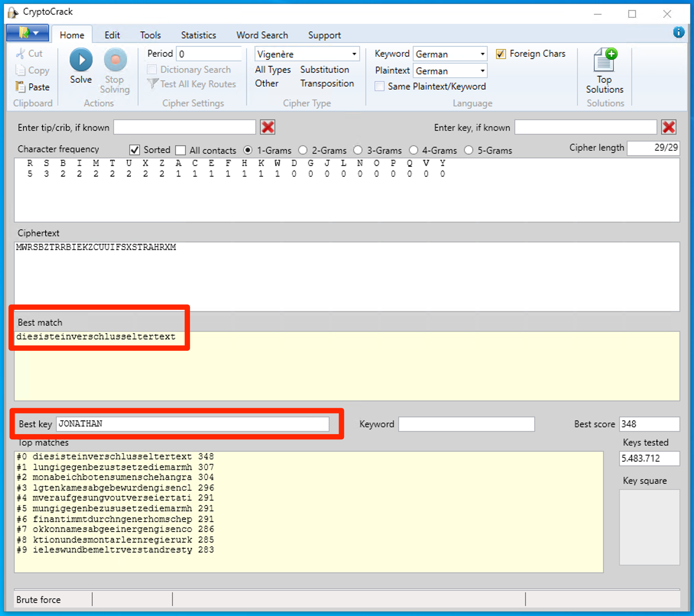Image resolution: width=694 pixels, height=616 pixels.
Task: Open the Plaintext language dropdown
Action: tap(450, 71)
